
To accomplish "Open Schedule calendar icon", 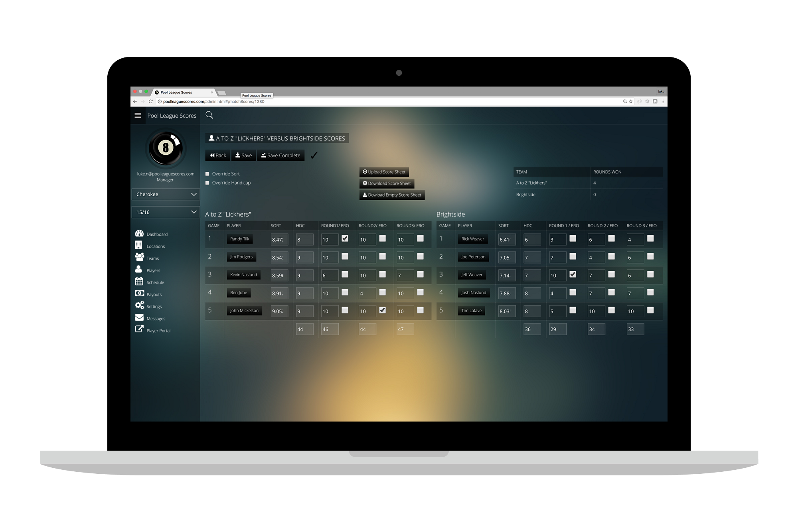I will 139,282.
